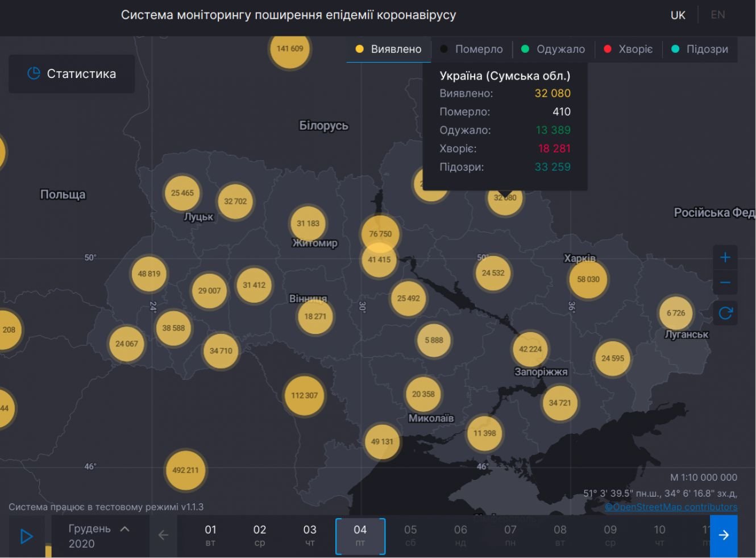Select the Підозри indicator tab
The width and height of the screenshot is (756, 558).
coord(700,49)
